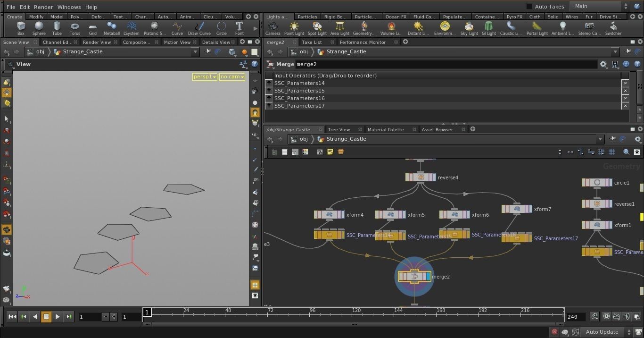Select the circle1 node
644x338 pixels.
(x=597, y=183)
